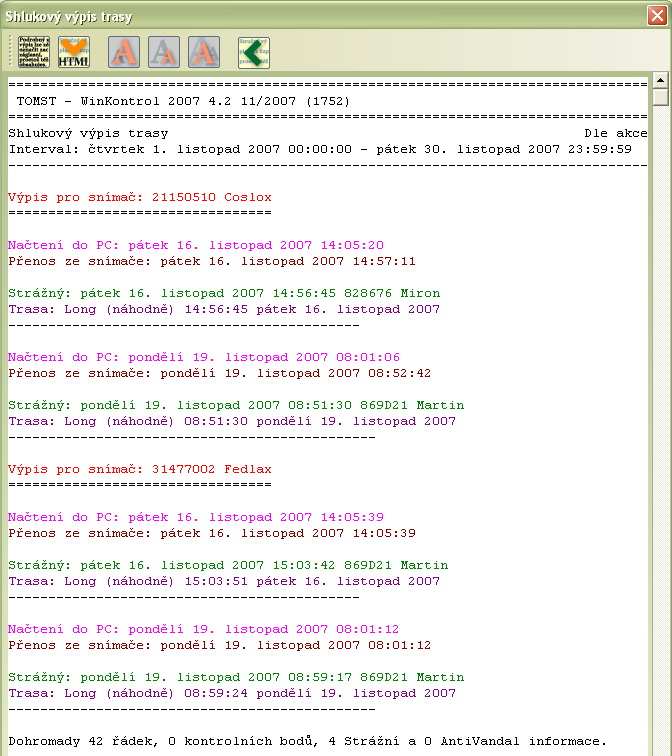Click the orange 'A' between two grey letters
Screen dimensions: 672x756
[x=204, y=52]
